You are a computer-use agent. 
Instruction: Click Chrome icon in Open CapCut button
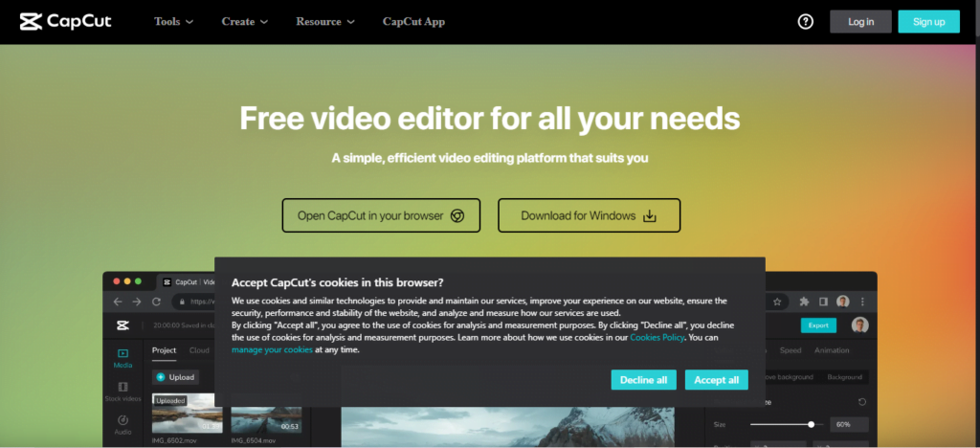(x=457, y=216)
